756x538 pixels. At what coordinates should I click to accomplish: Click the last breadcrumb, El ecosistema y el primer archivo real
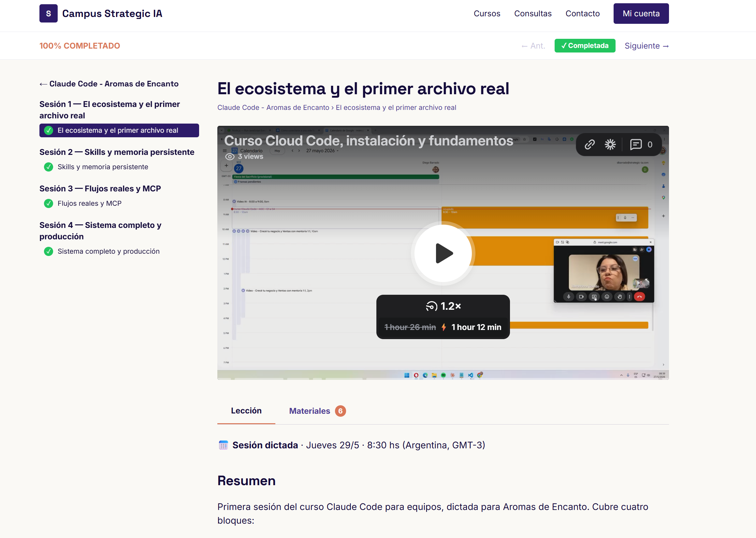click(396, 108)
